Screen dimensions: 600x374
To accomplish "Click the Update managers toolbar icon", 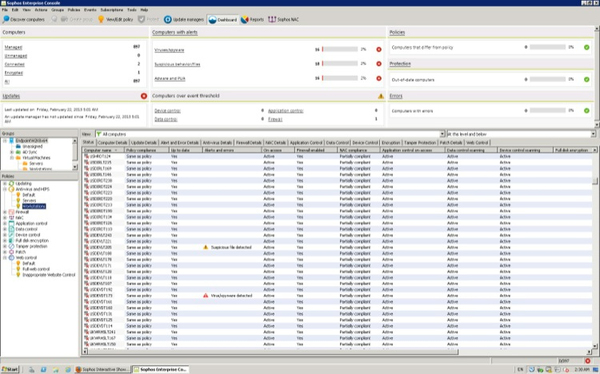I will (x=168, y=19).
